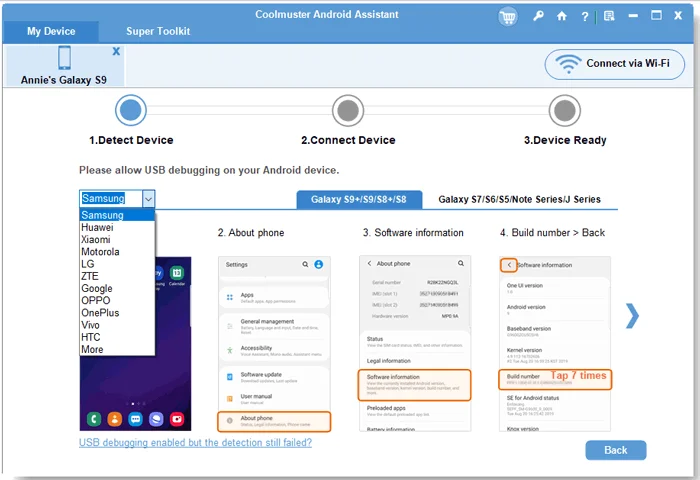Go to home via house icon
The image size is (700, 480).
pyautogui.click(x=562, y=16)
